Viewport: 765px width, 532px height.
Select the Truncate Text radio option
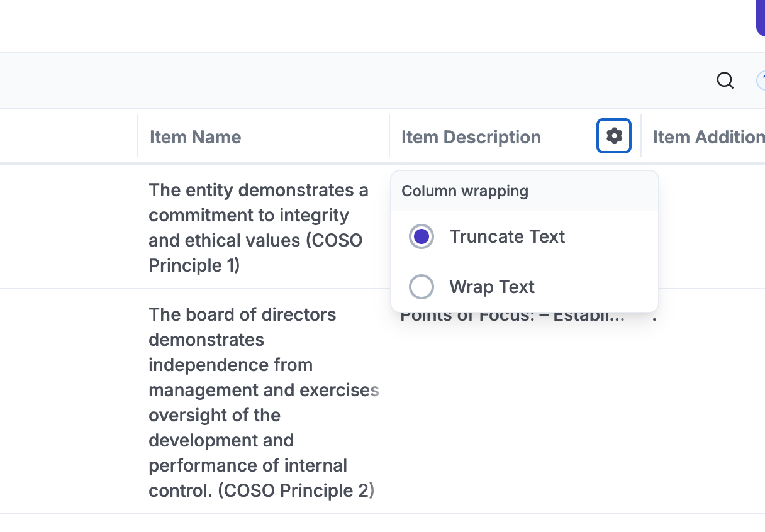[422, 237]
